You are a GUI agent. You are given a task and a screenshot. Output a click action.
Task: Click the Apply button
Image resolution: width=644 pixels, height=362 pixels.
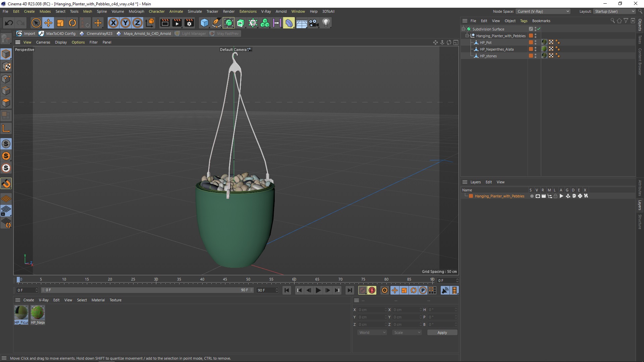coord(442,333)
